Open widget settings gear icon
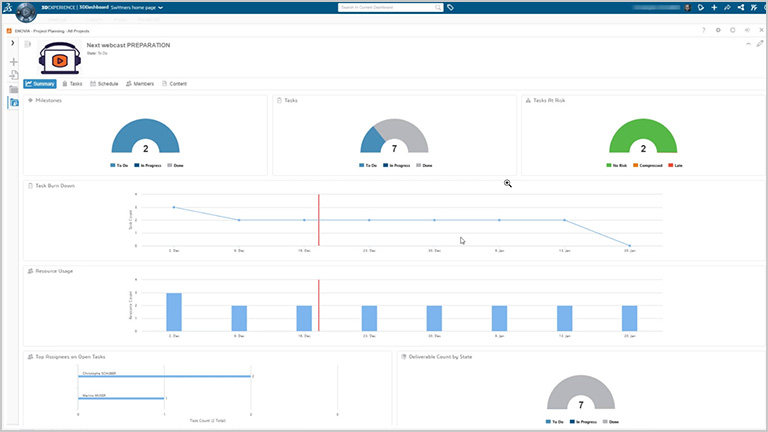This screenshot has width=768, height=432. pyautogui.click(x=718, y=30)
